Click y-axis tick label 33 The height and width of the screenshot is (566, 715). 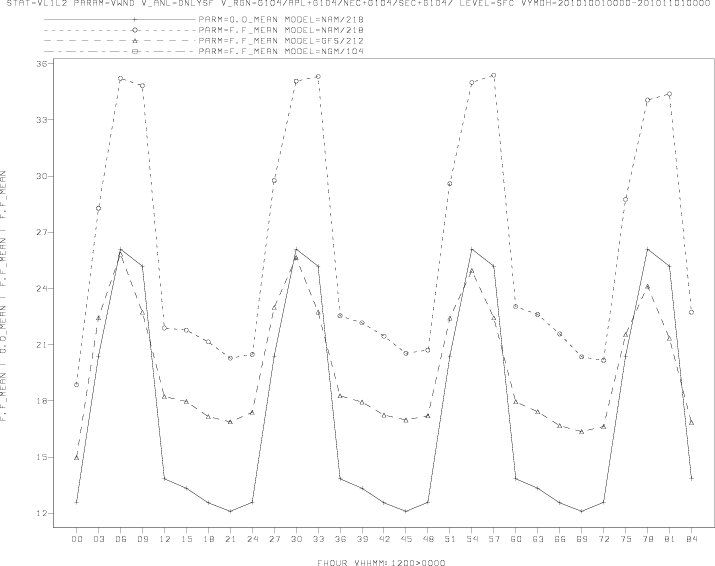coord(41,120)
